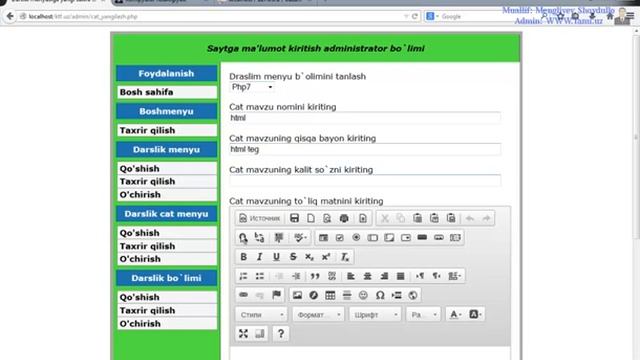Click the empty kalit so`zni keyword field
Screen dimensions: 640x360
click(365, 181)
